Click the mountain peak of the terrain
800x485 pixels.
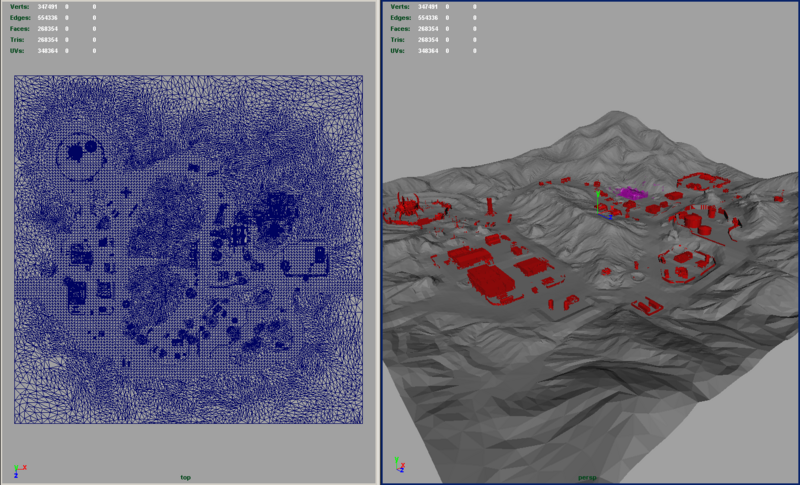click(x=615, y=113)
